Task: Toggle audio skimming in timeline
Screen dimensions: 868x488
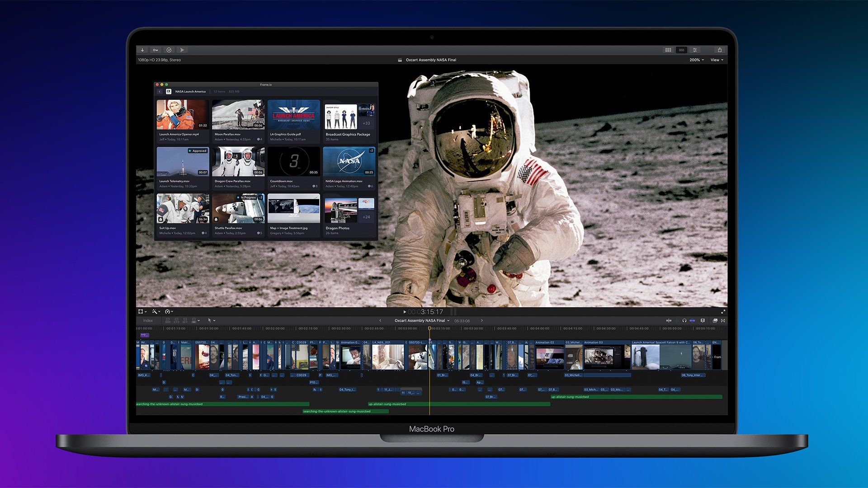Action: point(677,320)
